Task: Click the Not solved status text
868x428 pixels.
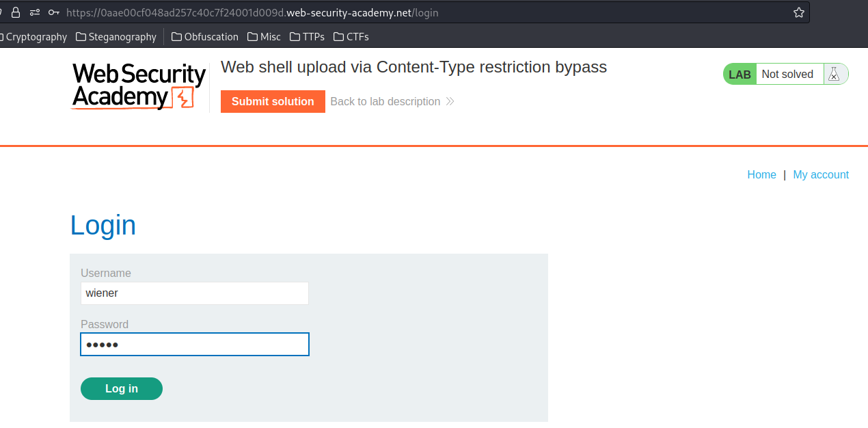Action: pos(787,74)
